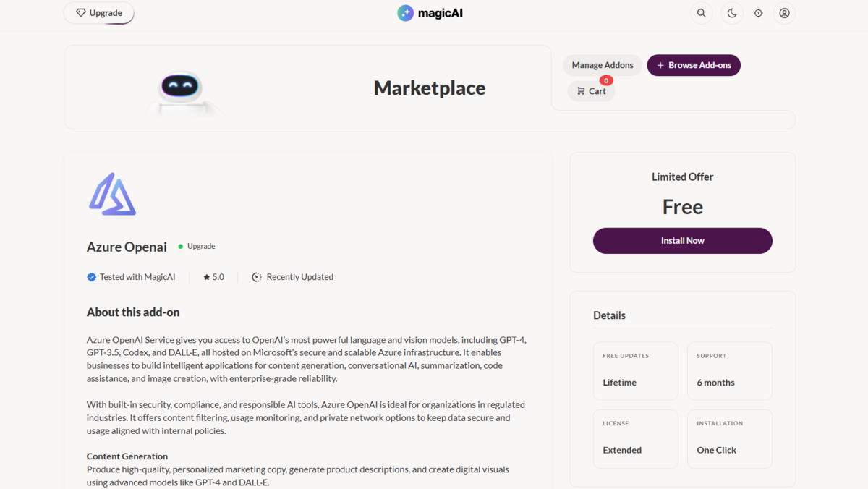Open the user profile icon
The image size is (868, 489).
(x=784, y=13)
